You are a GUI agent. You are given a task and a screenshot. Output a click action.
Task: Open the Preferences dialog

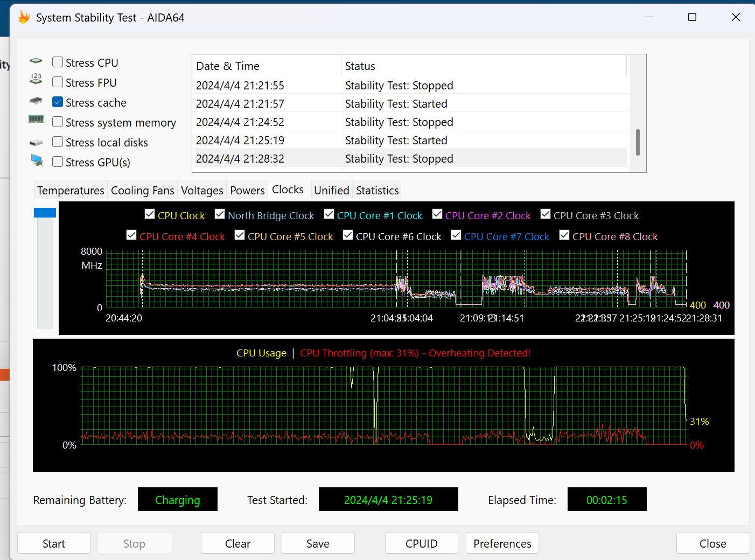coord(502,543)
